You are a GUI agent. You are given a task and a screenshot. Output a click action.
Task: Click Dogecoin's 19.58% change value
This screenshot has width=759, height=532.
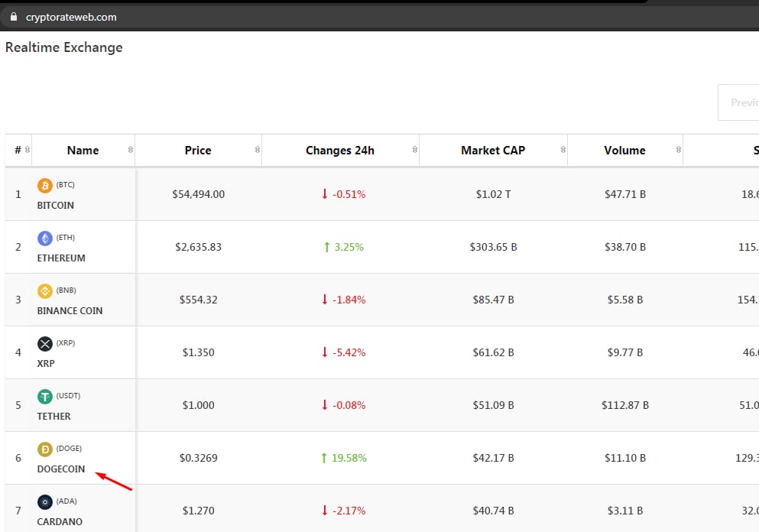coord(349,458)
